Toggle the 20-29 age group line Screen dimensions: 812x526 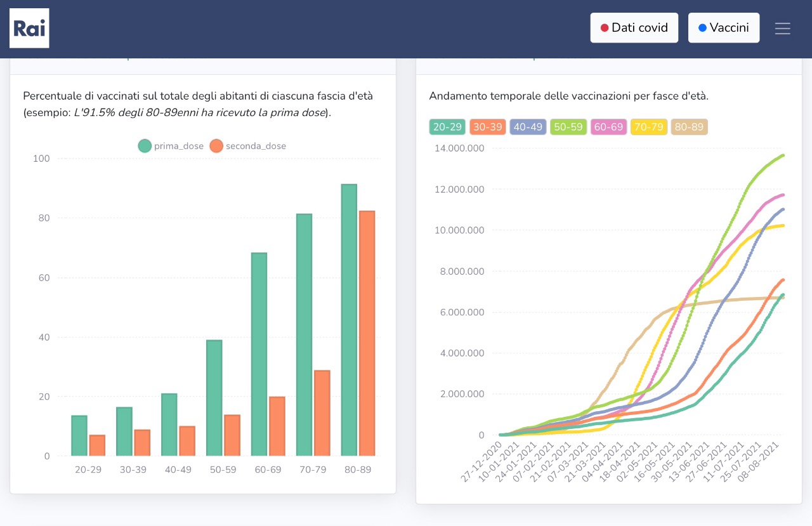pyautogui.click(x=447, y=127)
